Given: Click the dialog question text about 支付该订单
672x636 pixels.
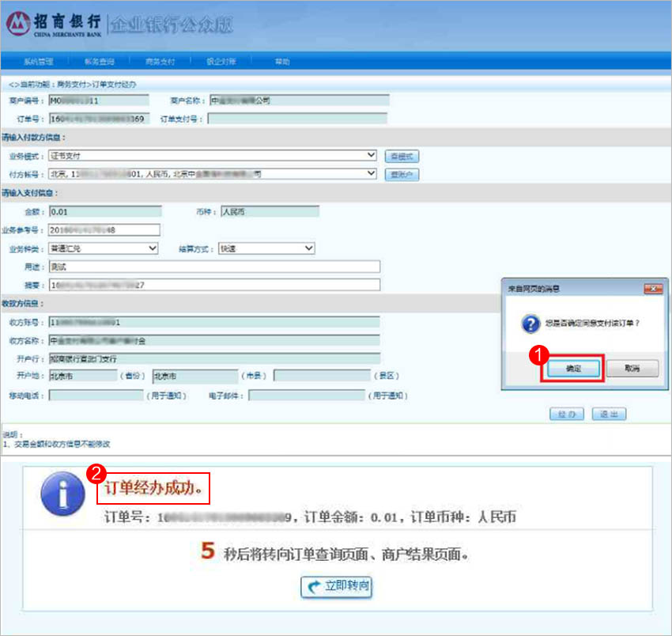Looking at the screenshot, I should 592,323.
